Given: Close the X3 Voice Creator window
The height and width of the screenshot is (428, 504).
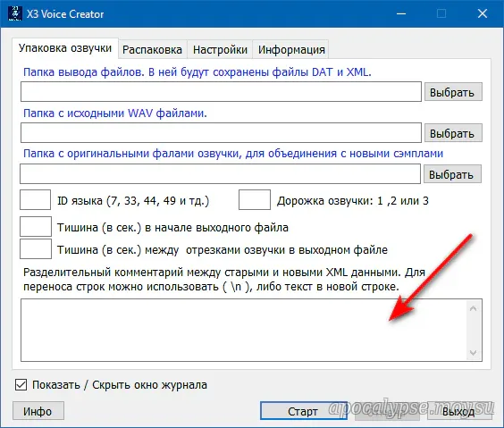Looking at the screenshot, I should 483,13.
